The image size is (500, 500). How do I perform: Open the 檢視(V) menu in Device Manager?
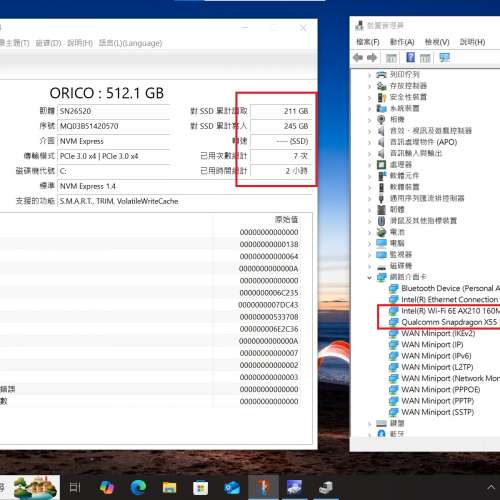(437, 42)
